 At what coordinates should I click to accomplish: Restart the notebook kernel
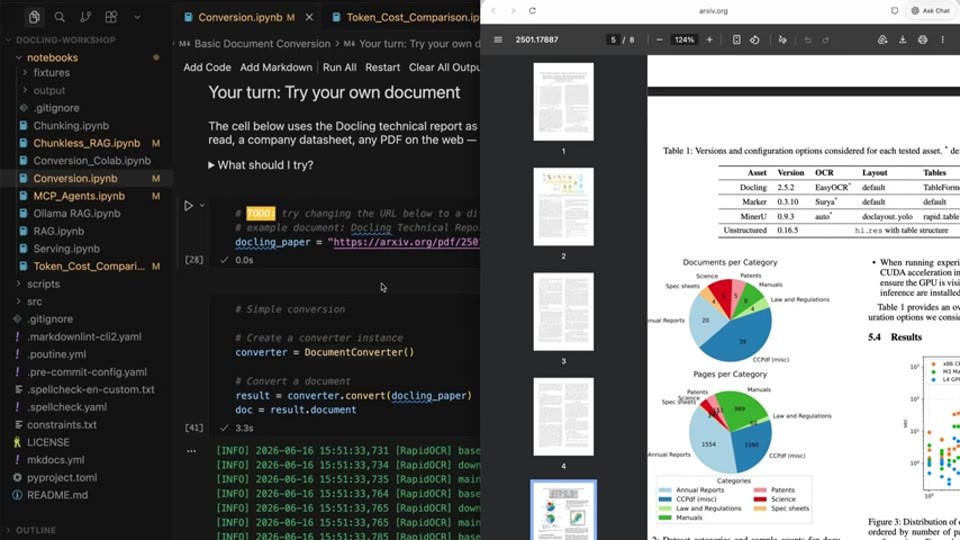[382, 67]
